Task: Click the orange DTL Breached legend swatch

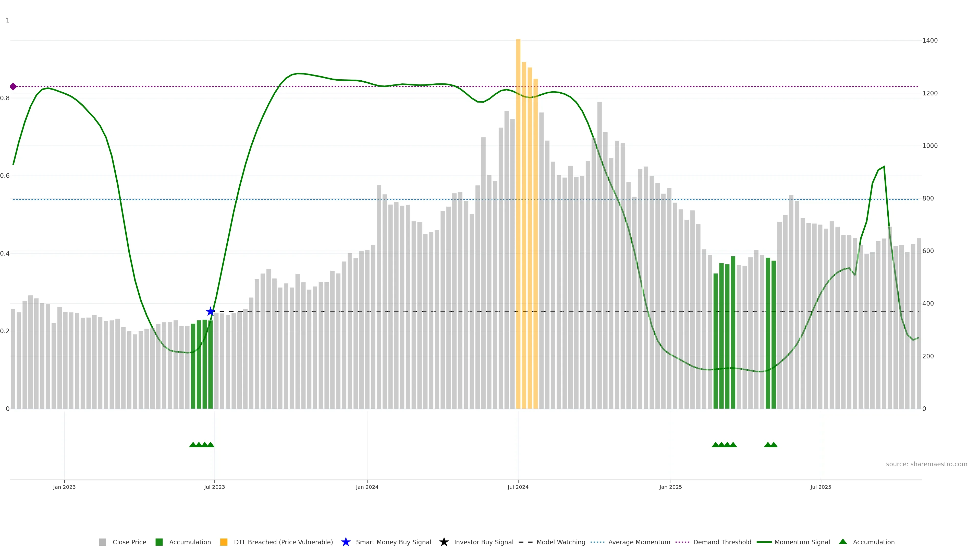Action: click(224, 542)
